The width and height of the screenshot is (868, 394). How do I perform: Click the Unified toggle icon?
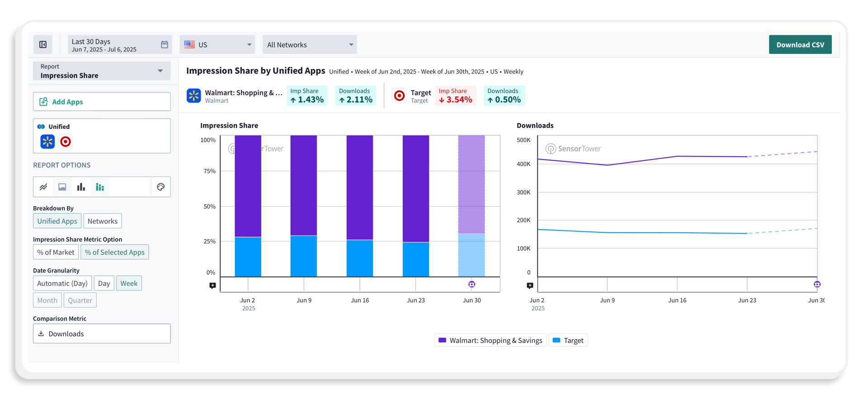pos(41,127)
